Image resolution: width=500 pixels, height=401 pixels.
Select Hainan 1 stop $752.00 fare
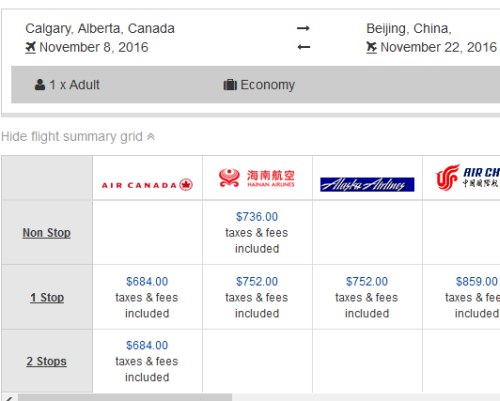257,281
